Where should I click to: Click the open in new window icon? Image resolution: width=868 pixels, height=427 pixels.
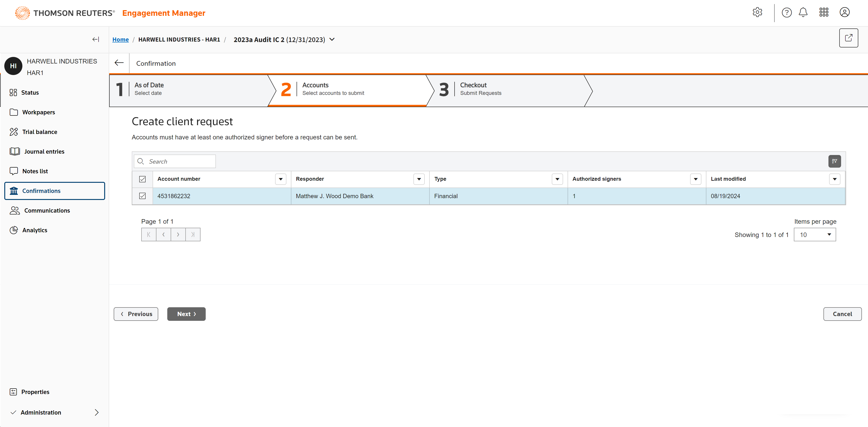pos(848,38)
